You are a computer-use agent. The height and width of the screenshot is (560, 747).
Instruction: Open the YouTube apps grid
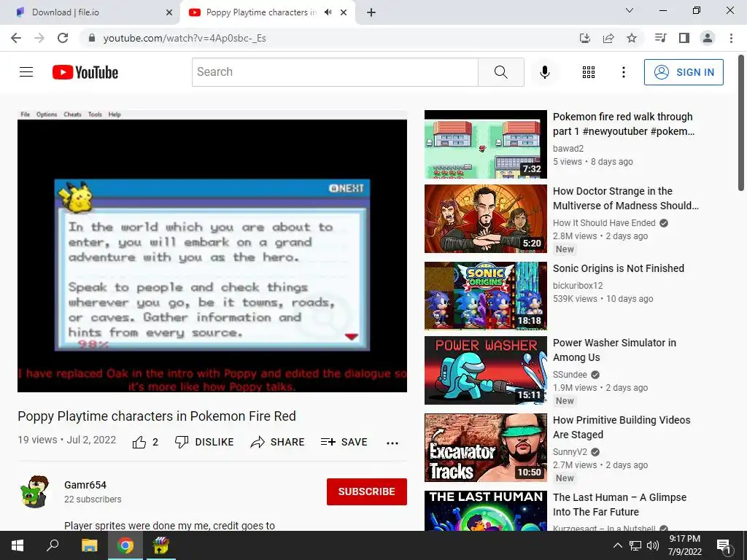[x=589, y=72]
